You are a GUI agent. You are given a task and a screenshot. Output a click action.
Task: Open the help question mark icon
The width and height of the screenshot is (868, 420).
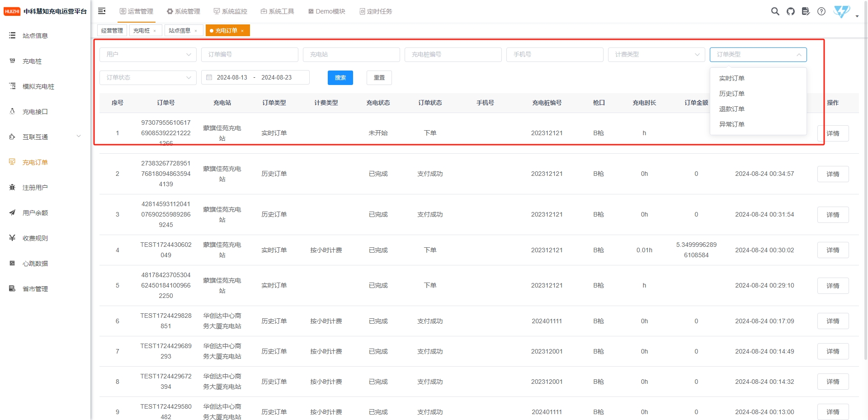[x=821, y=11]
